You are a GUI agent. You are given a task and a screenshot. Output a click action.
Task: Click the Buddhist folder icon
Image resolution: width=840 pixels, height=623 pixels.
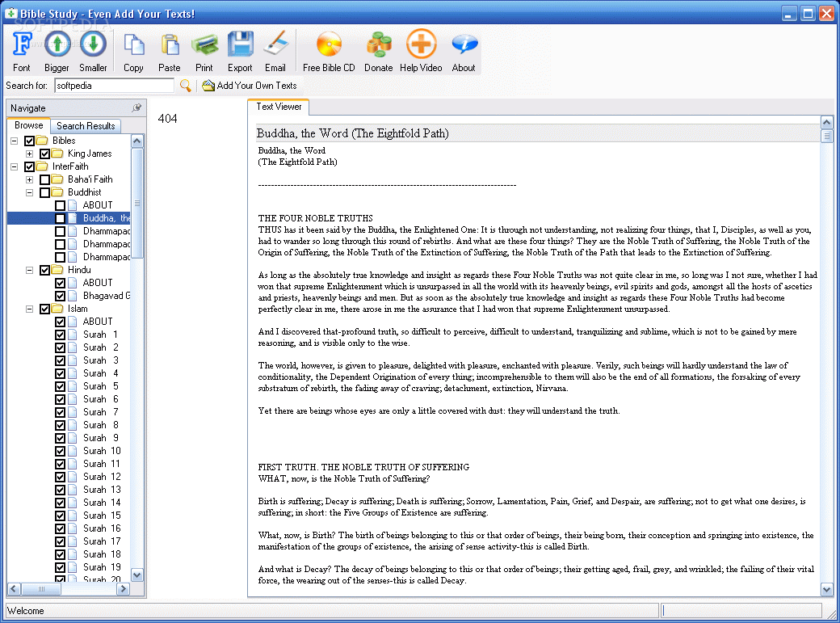pos(57,192)
